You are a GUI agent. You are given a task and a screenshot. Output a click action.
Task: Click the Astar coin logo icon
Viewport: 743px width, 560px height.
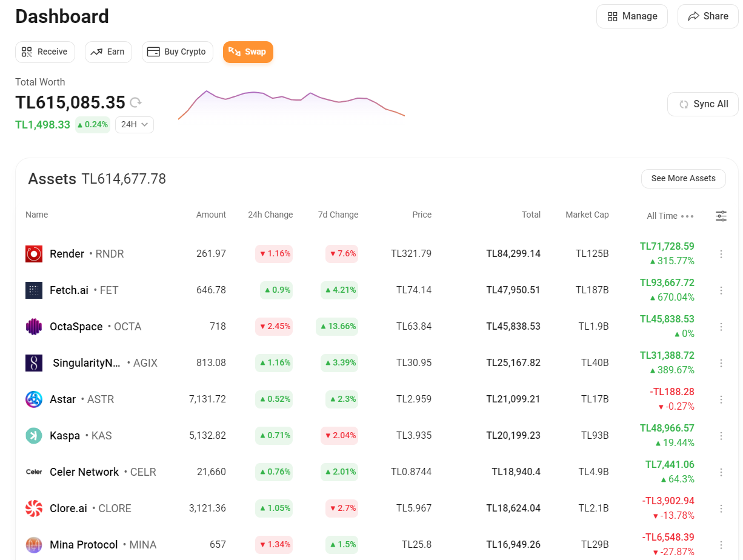click(x=34, y=399)
